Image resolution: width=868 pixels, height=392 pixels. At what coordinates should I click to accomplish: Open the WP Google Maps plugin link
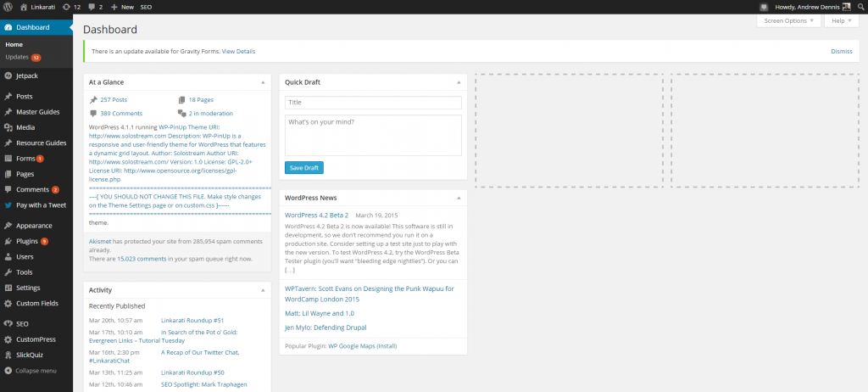[x=352, y=346]
